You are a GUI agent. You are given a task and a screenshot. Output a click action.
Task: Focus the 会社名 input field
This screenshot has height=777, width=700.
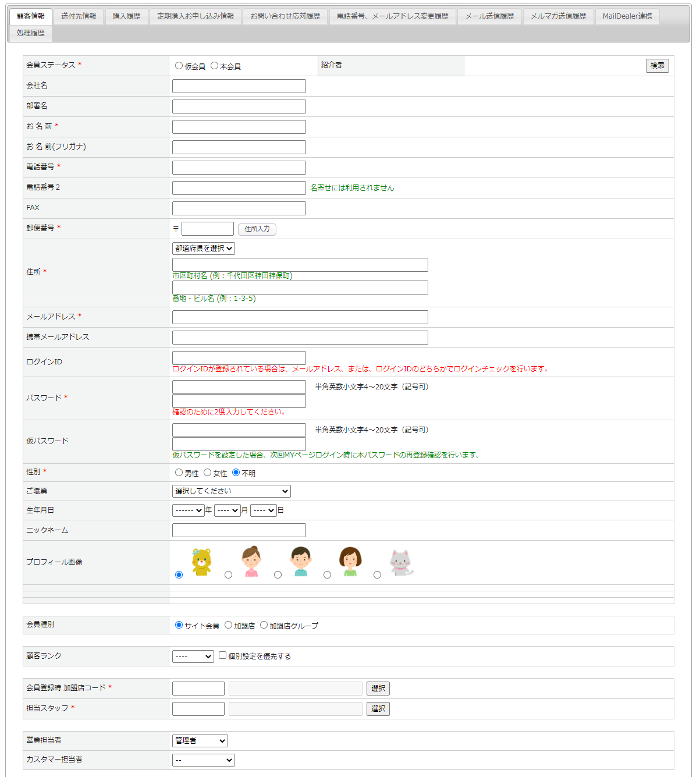(239, 86)
